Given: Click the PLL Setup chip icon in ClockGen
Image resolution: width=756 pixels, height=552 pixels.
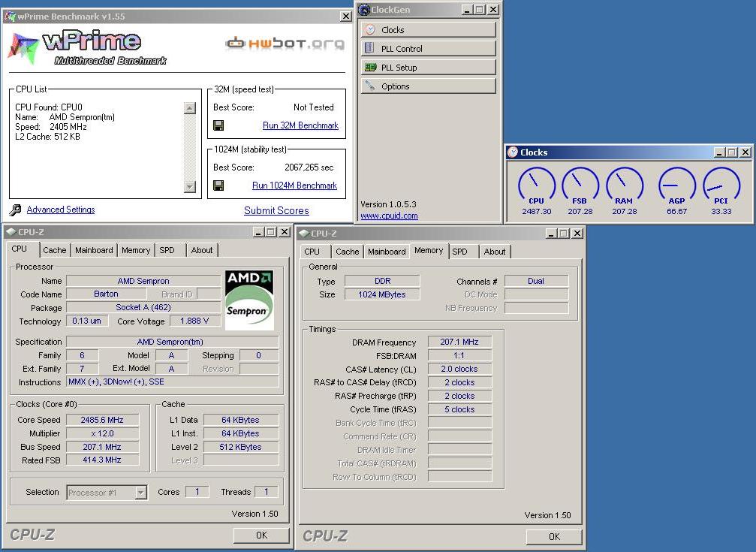Looking at the screenshot, I should (x=370, y=67).
